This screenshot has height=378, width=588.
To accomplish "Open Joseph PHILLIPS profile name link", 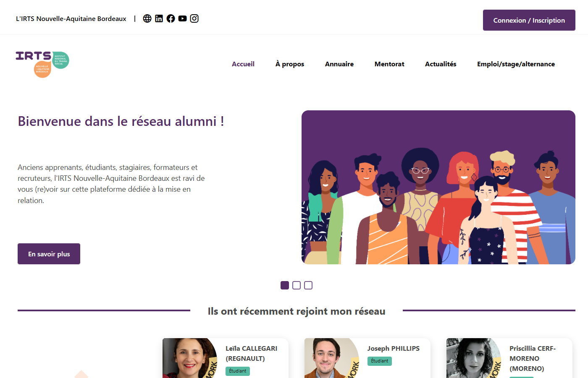I will [394, 349].
